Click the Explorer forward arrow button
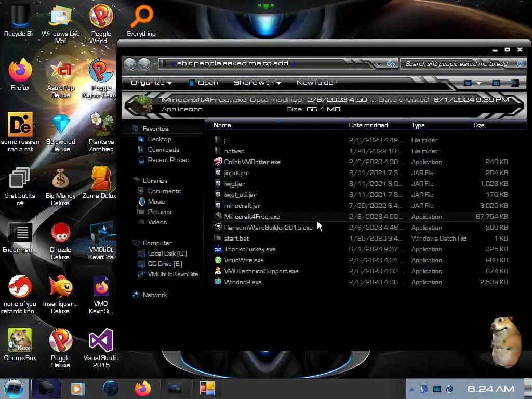The width and height of the screenshot is (532, 399). (x=144, y=64)
